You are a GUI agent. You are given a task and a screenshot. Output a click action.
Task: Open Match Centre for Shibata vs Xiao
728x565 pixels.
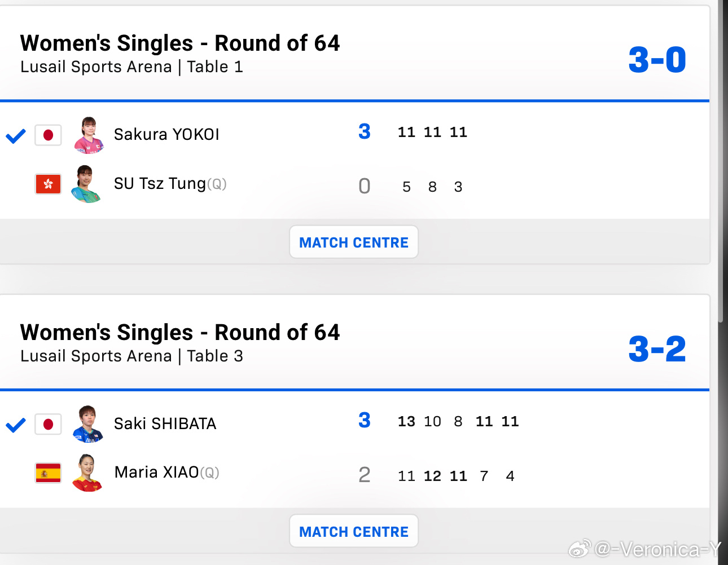(354, 531)
